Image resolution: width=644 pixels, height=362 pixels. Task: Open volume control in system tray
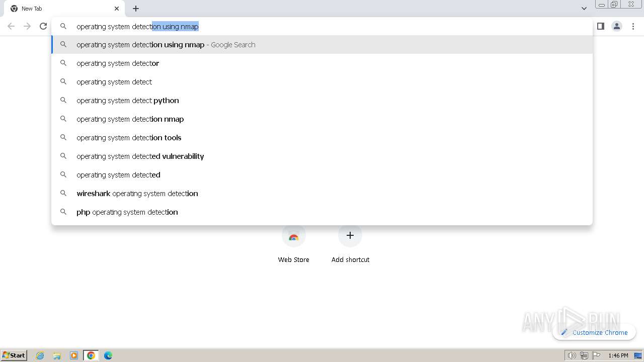[x=572, y=355]
